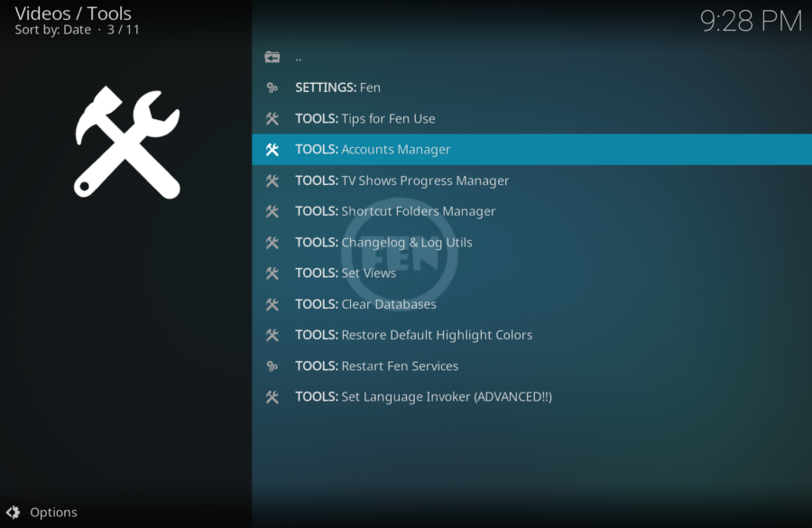The image size is (812, 528).
Task: Click the tools icon beside Set Language Invoker
Action: (272, 397)
